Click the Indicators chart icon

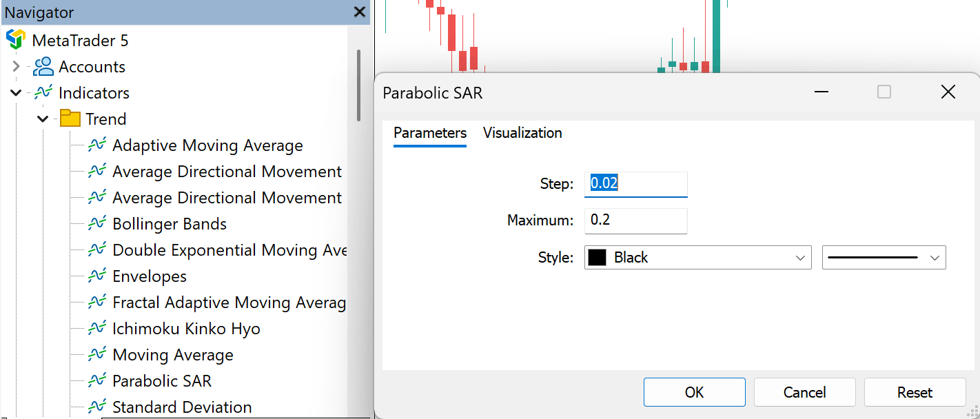[x=43, y=93]
